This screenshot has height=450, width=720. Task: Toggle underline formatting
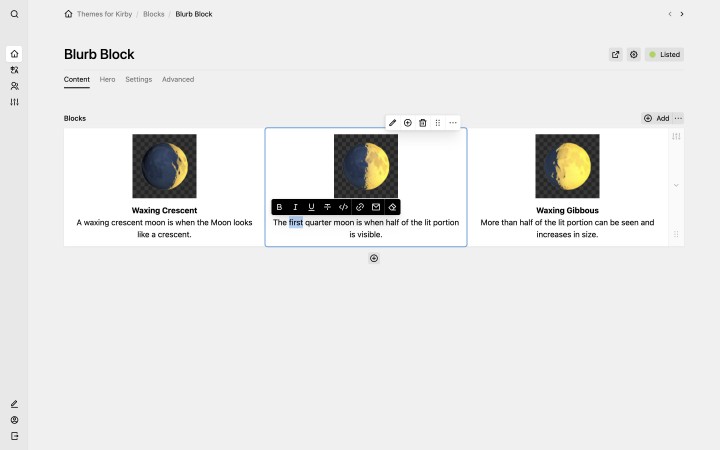pos(311,207)
